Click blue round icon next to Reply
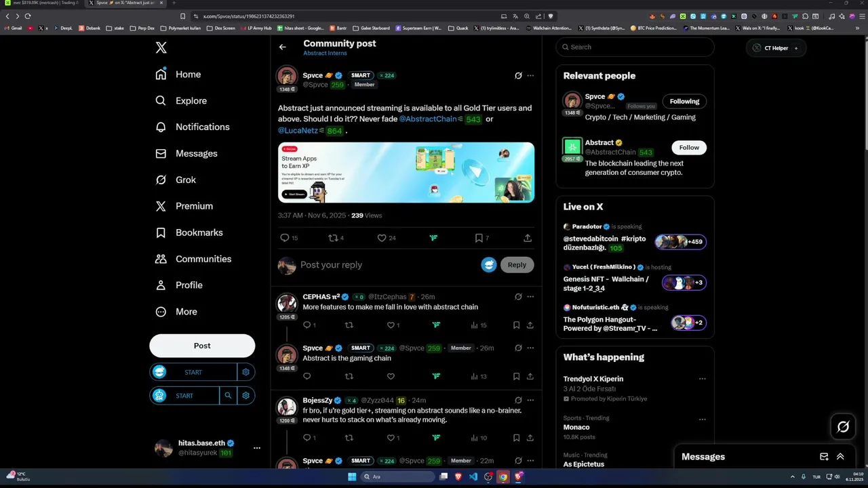The width and height of the screenshot is (868, 488). [489, 265]
